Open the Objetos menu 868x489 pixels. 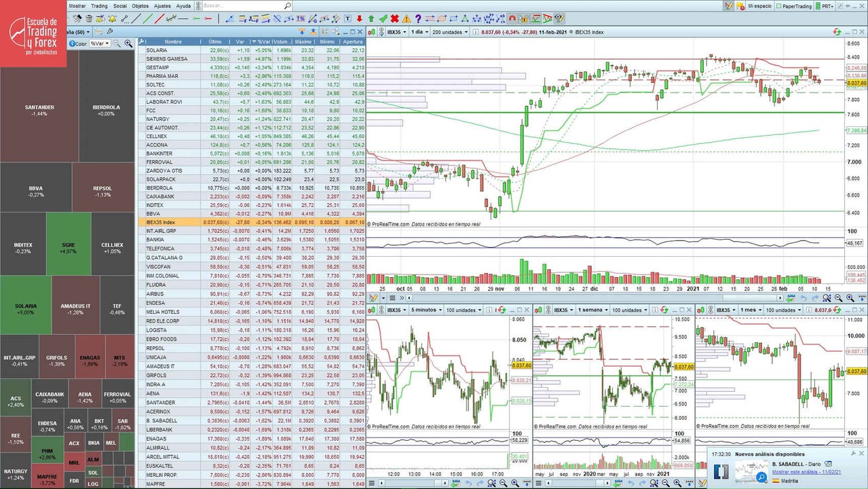(140, 5)
